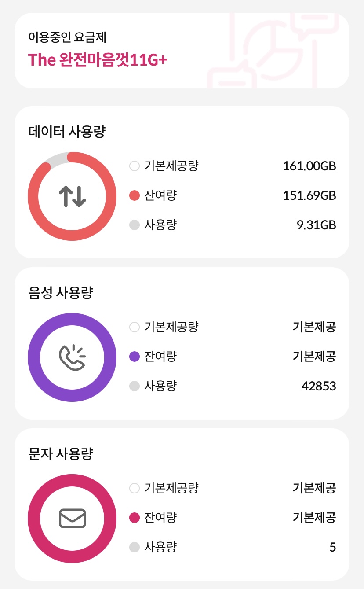This screenshot has width=364, height=589.
Task: Tap the ringing phone icon
Action: coord(72,357)
